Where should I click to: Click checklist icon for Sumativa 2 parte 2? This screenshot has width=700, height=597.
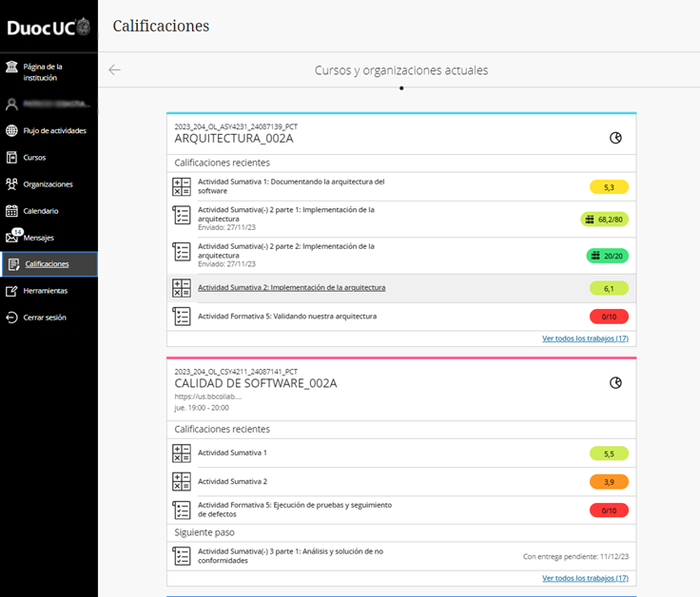(182, 252)
